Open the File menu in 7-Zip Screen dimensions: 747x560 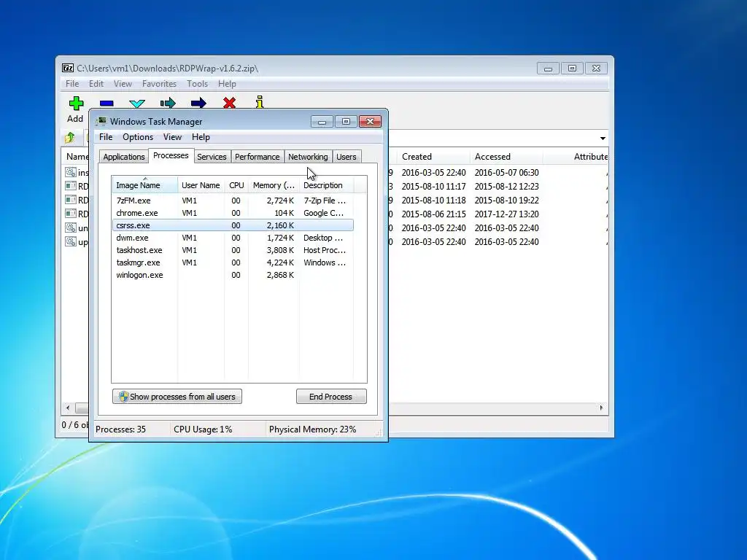click(x=72, y=84)
